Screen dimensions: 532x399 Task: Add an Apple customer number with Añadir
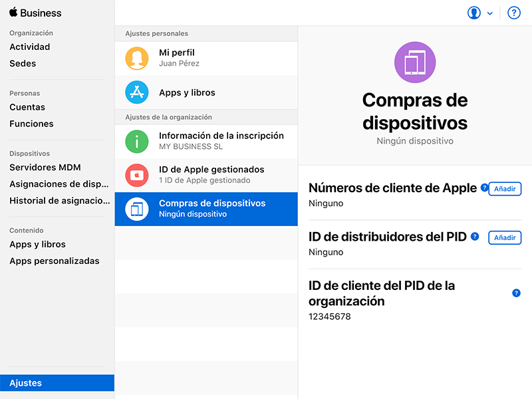tap(505, 189)
